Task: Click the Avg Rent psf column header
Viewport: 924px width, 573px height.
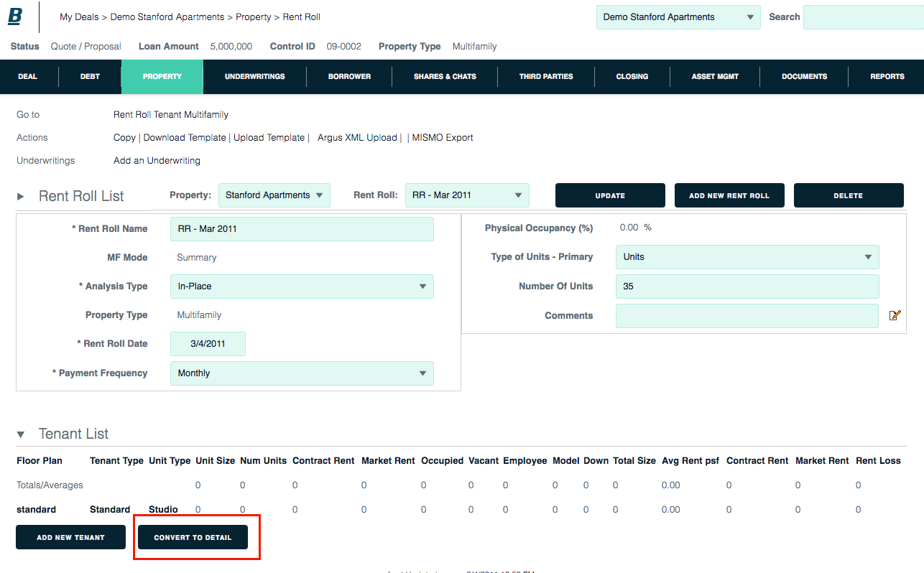Action: 690,460
